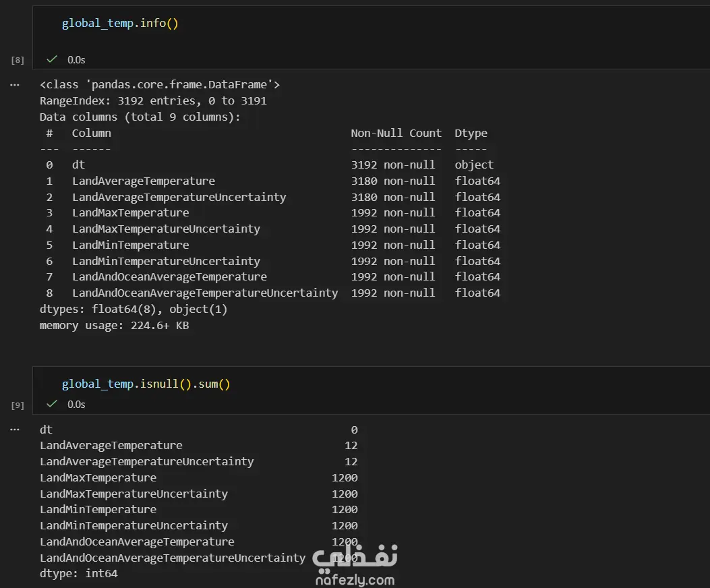Click the 0.0s execution time of cell 8
710x588 pixels.
76,60
